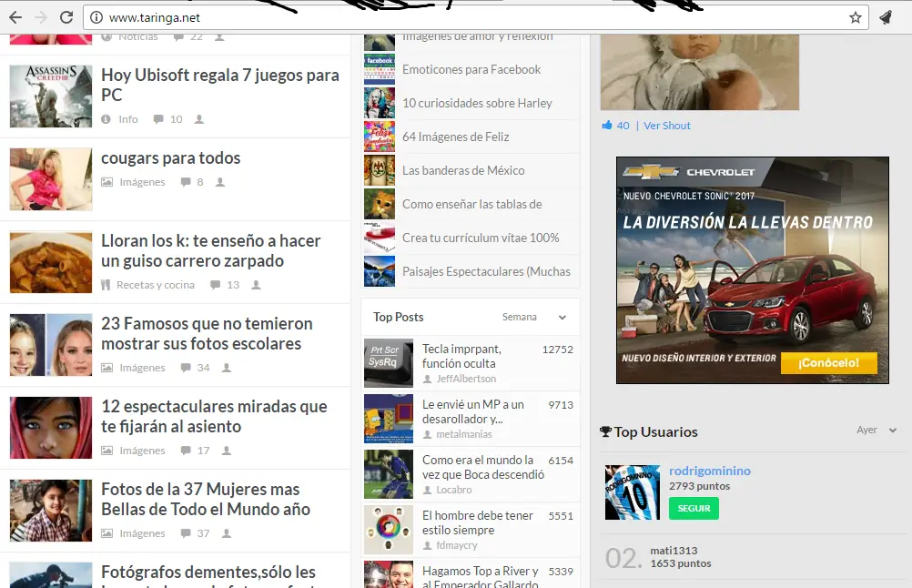The image size is (912, 588).
Task: Click author Locabro
Action: (x=453, y=490)
